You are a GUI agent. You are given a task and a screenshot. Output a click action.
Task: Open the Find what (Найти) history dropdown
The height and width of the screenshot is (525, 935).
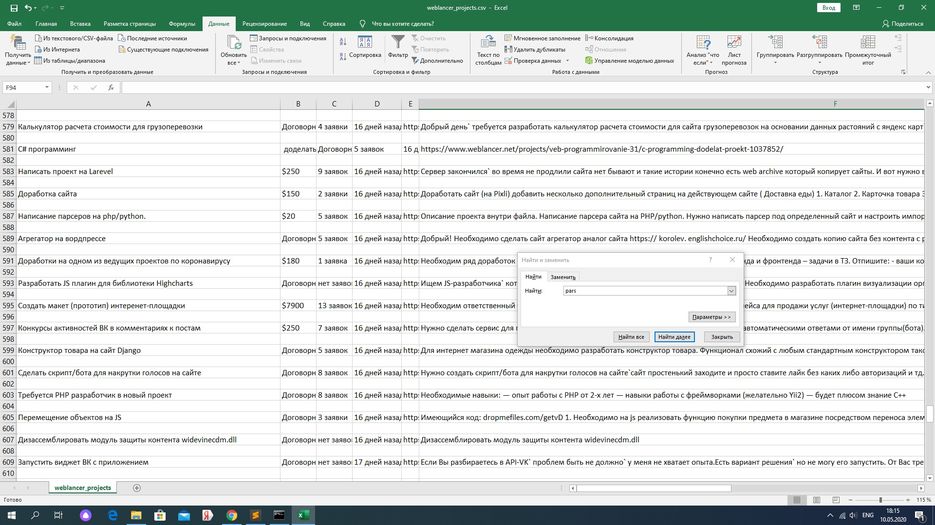point(731,291)
